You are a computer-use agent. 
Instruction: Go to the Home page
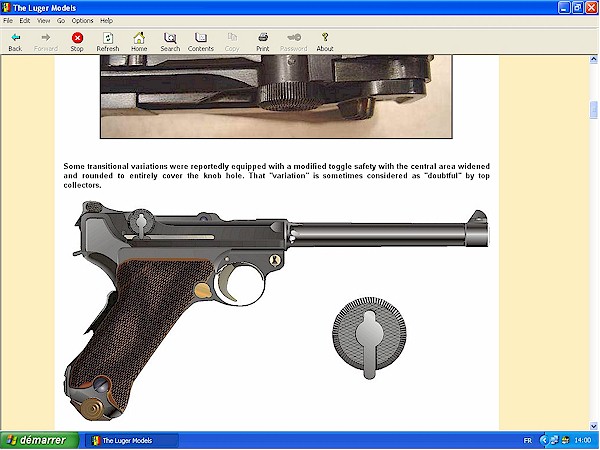pos(139,42)
